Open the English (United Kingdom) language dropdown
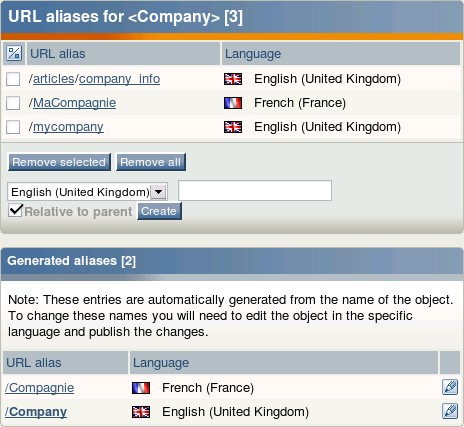 click(87, 192)
